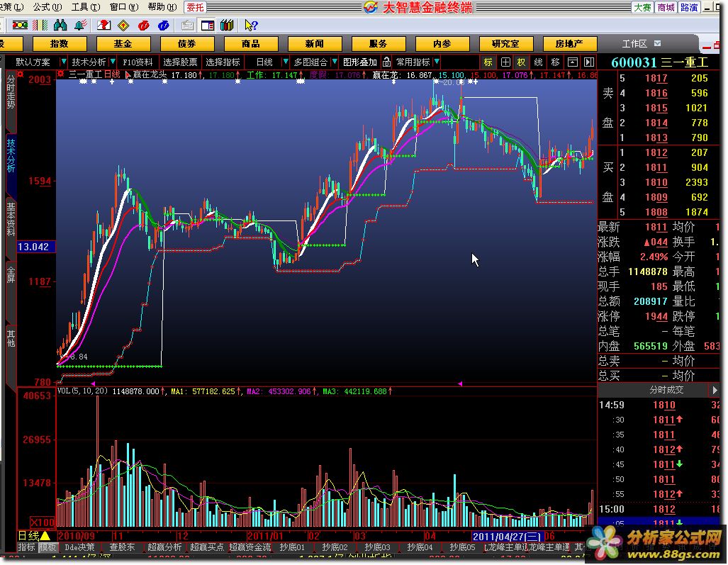Image resolution: width=728 pixels, height=565 pixels.
Task: Open the binoculars search tool
Action: click(x=60, y=25)
